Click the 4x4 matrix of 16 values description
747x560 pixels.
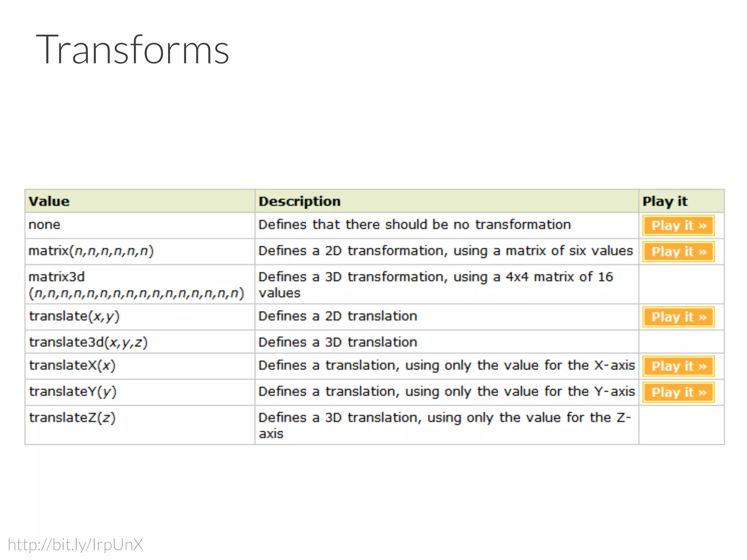436,285
